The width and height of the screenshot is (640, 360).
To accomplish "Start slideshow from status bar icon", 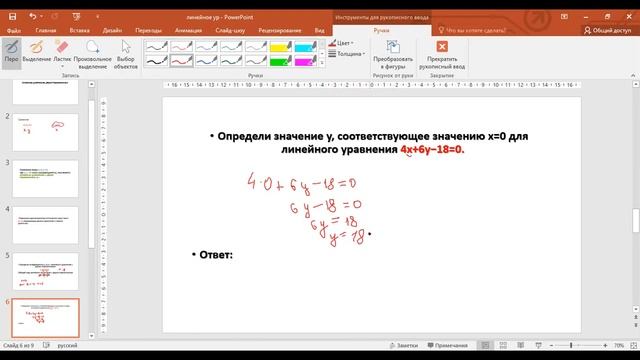I will (538, 345).
